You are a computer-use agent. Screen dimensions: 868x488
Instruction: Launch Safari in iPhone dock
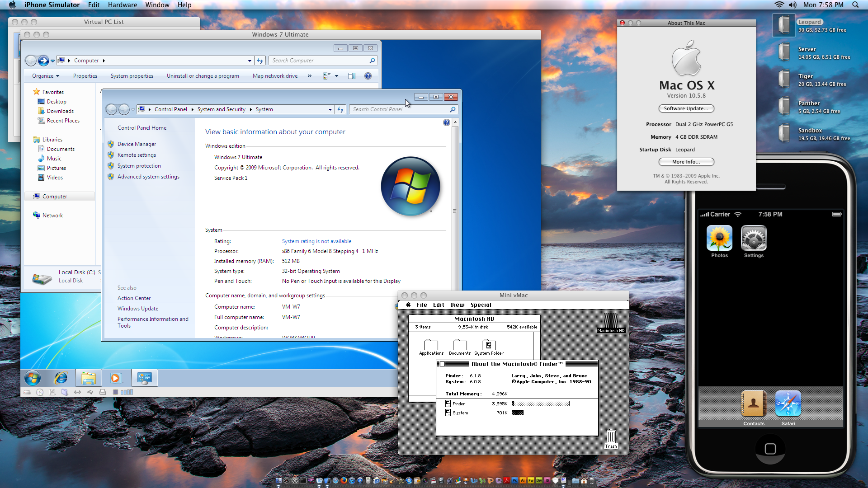click(788, 404)
